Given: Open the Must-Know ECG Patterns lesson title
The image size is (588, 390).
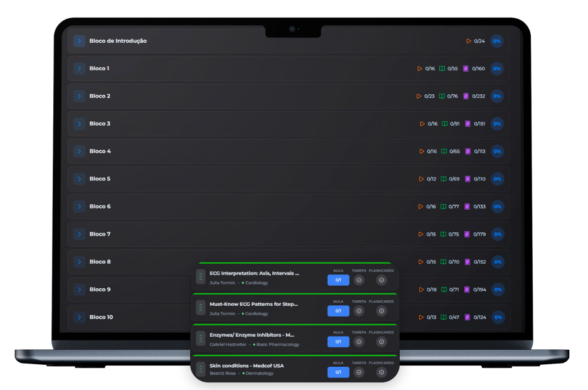Looking at the screenshot, I should [x=254, y=304].
